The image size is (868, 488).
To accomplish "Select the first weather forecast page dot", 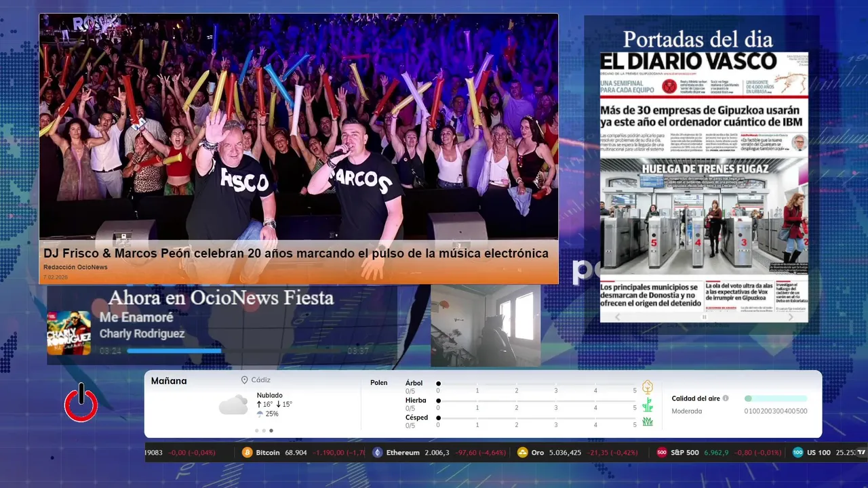I will [x=257, y=430].
